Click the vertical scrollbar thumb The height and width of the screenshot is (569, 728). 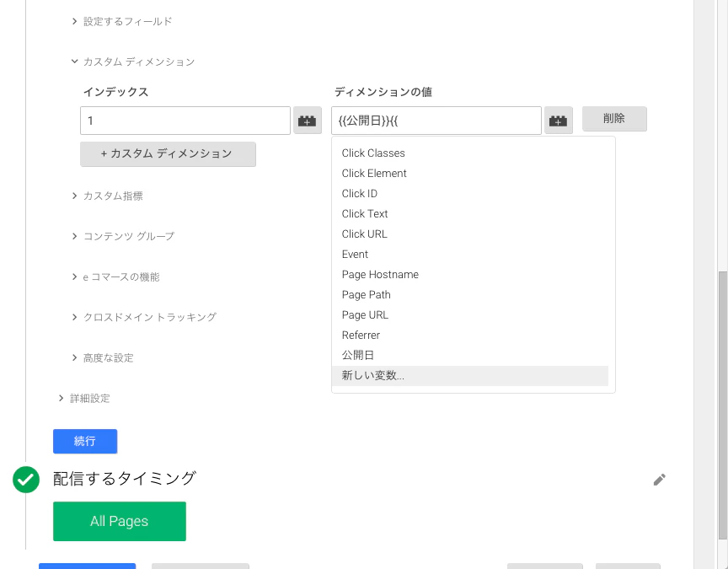coord(722,405)
